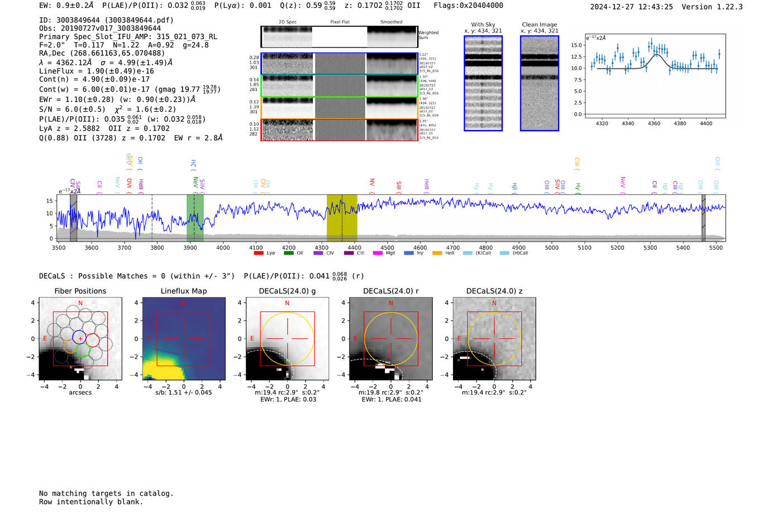Screen dimensions: 782x532
Task: Click the Gaussian line fit plot
Action: [655, 76]
